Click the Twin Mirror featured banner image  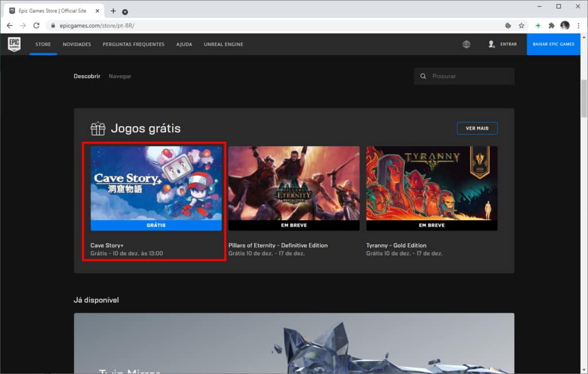(x=294, y=343)
